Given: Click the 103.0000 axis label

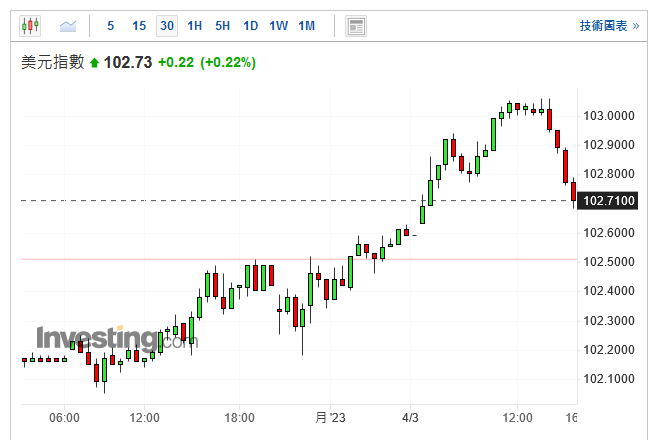Looking at the screenshot, I should click(609, 116).
